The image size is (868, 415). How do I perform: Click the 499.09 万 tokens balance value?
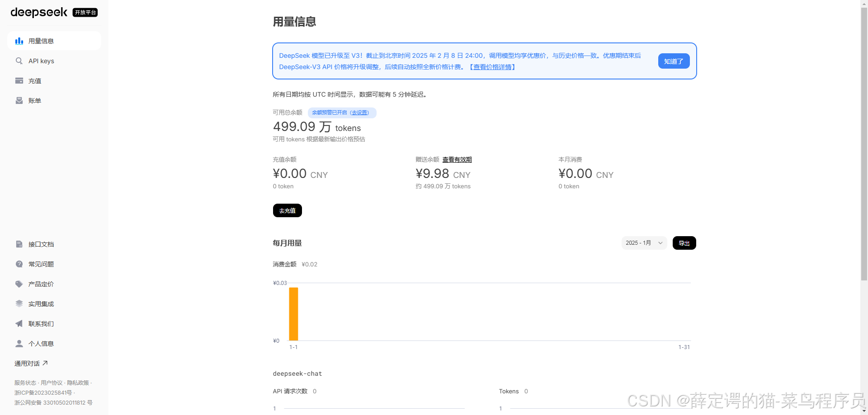317,127
